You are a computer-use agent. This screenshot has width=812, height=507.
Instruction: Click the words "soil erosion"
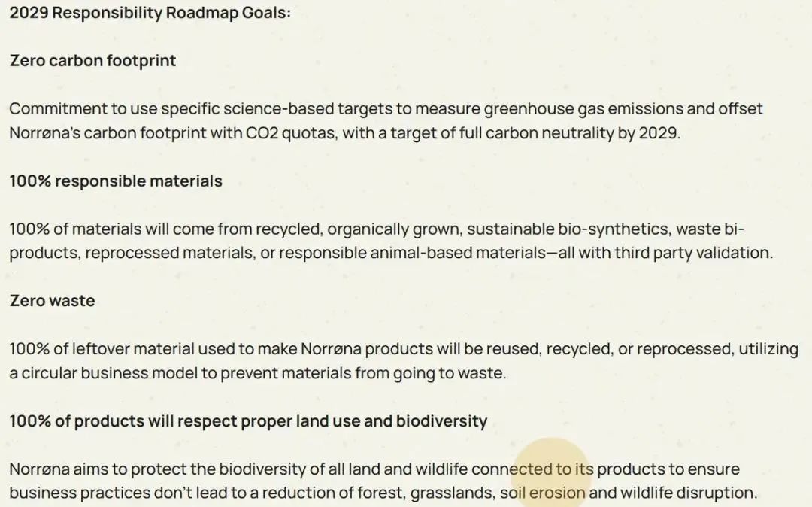(x=543, y=493)
